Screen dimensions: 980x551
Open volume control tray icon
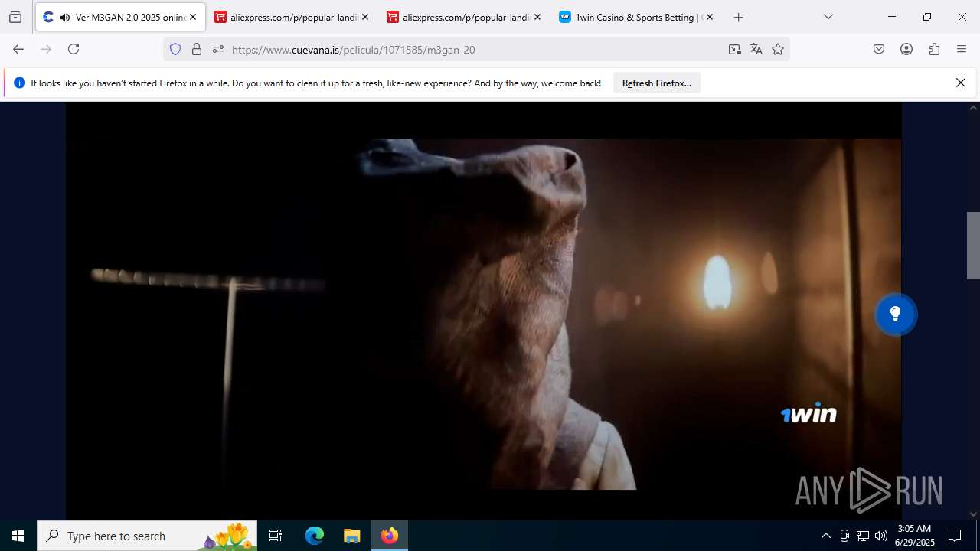pos(881,536)
